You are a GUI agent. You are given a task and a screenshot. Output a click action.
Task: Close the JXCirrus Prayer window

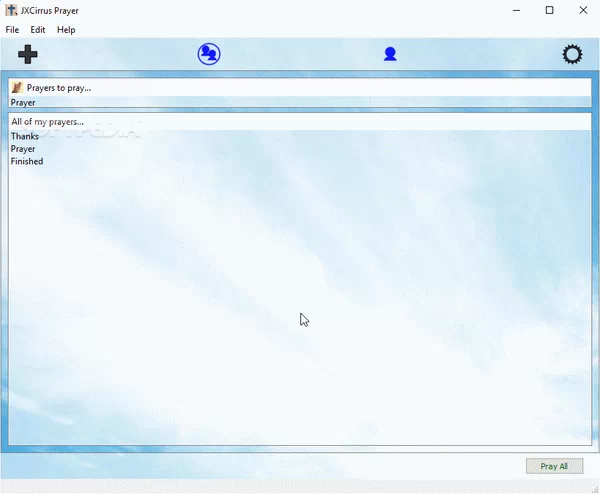(x=583, y=10)
